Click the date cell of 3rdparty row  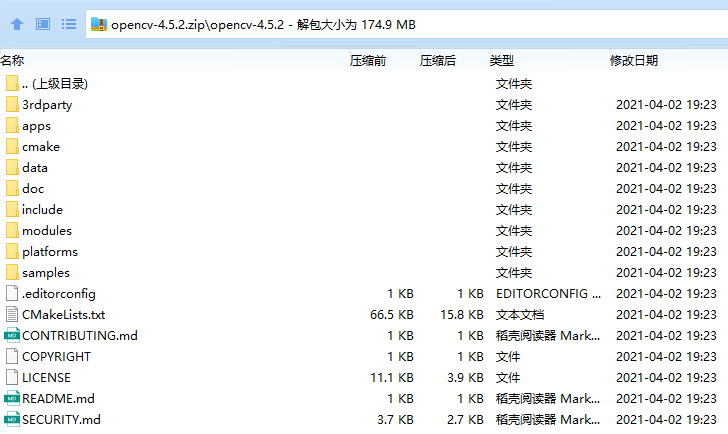[666, 105]
